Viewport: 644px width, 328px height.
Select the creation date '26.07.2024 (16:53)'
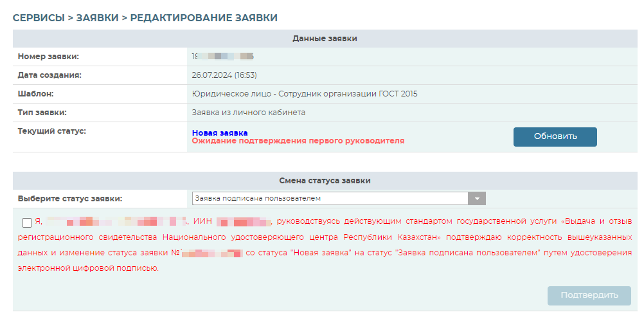click(x=224, y=75)
